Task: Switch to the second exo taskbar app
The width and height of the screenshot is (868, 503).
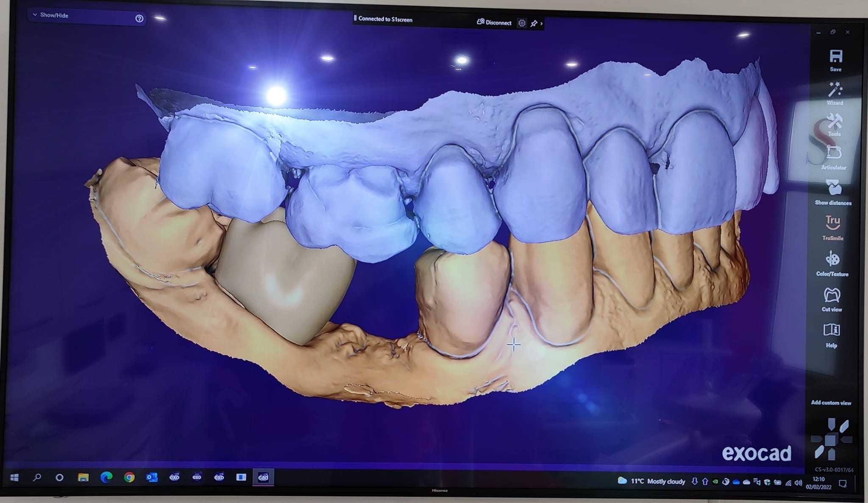Action: [x=197, y=477]
